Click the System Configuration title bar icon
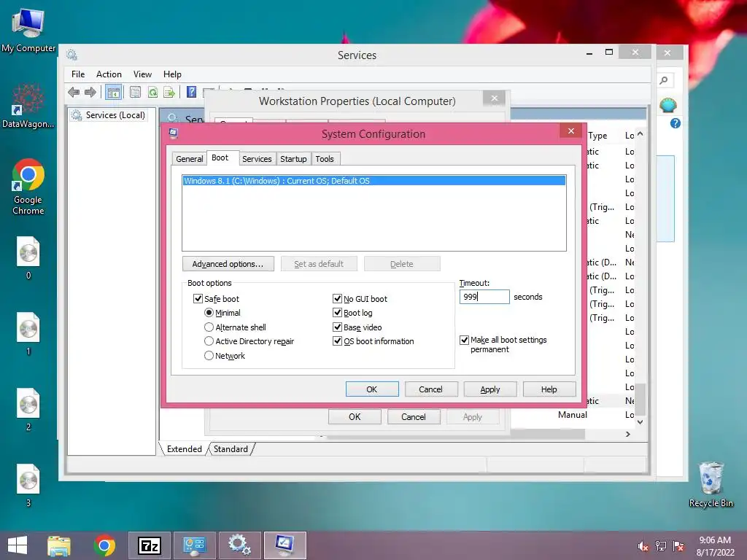The image size is (747, 560). [x=173, y=133]
